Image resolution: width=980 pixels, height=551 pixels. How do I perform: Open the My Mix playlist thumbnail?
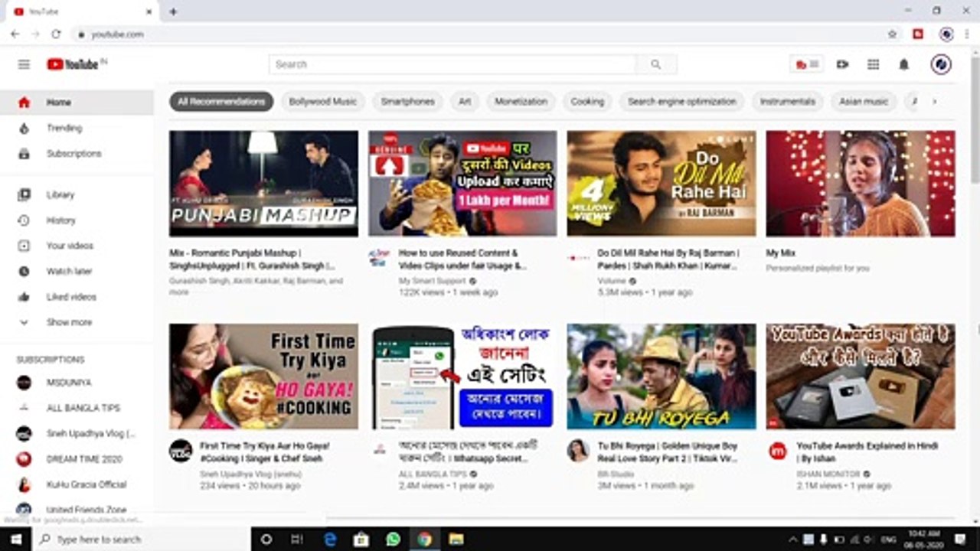(861, 184)
